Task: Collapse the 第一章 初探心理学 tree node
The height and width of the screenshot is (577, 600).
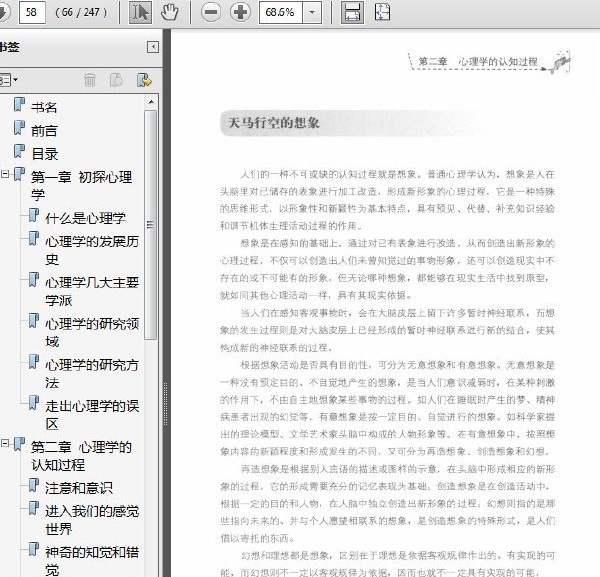Action: [5, 174]
